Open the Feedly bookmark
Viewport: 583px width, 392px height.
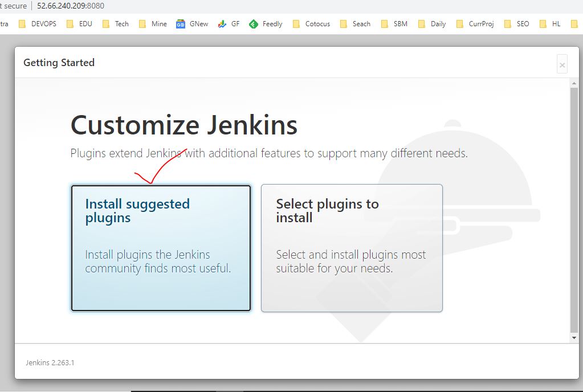266,24
